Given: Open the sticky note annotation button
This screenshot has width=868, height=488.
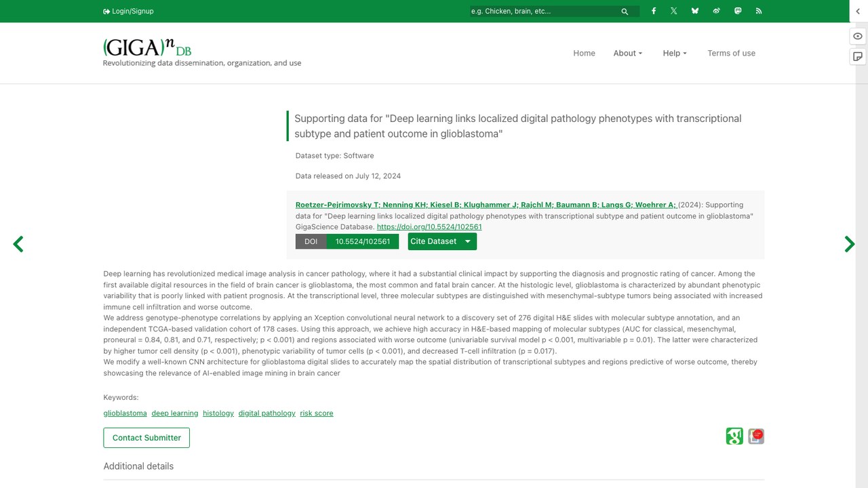Looking at the screenshot, I should pos(858,56).
